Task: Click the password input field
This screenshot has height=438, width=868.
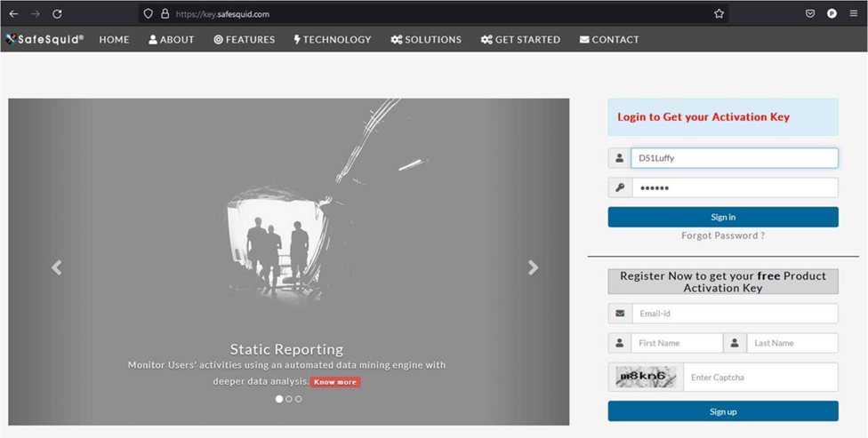Action: [x=735, y=188]
